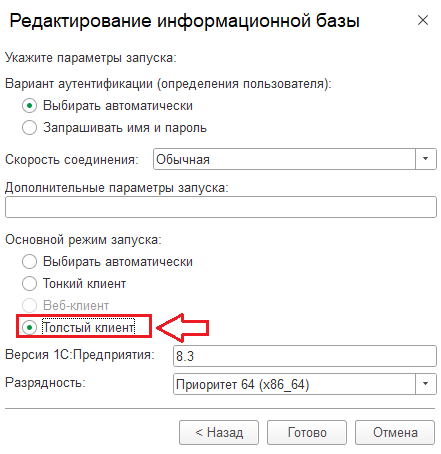Click the Скорость соединения label
The width and height of the screenshot is (441, 454).
72,159
